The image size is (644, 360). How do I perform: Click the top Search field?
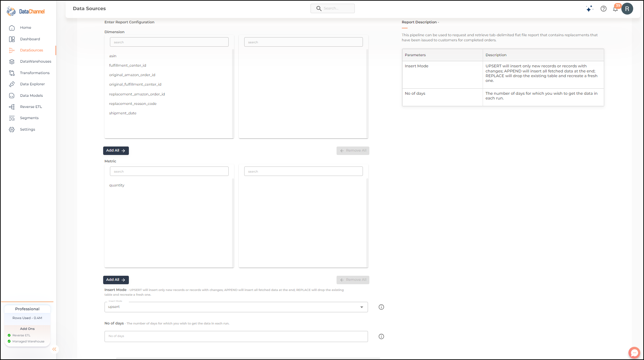tap(332, 8)
